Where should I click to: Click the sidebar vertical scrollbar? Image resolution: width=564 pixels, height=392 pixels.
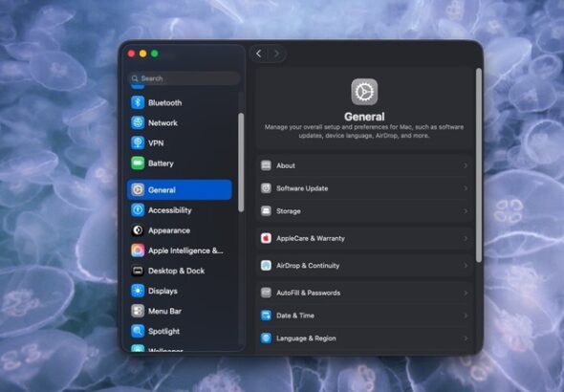coord(241,163)
